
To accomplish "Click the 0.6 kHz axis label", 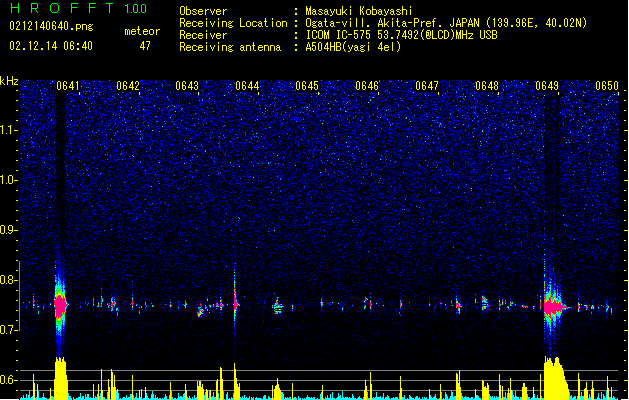I will [9, 380].
